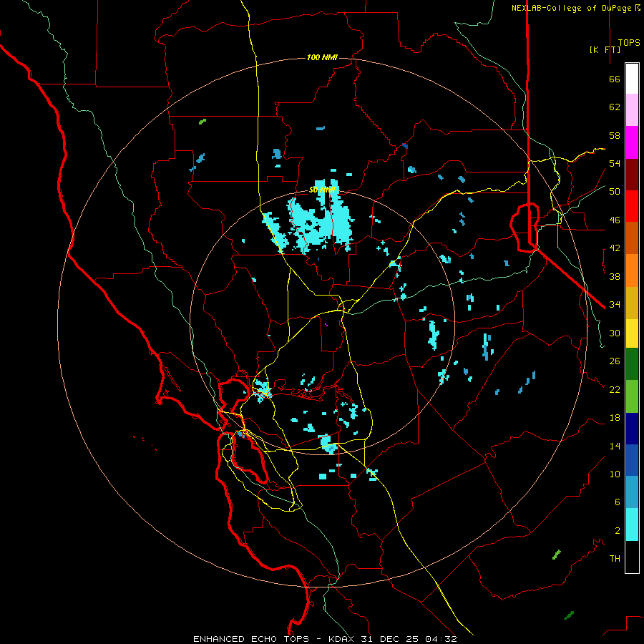644x644 pixels.
Task: Select the 42 legend value
Action: coord(615,248)
